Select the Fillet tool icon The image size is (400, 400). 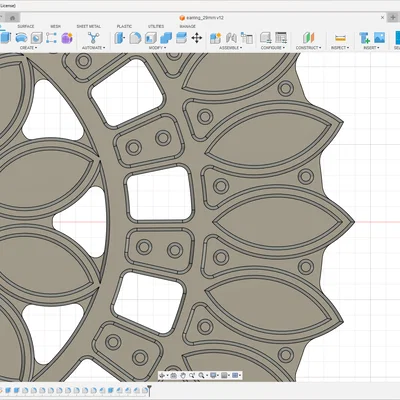(x=135, y=38)
